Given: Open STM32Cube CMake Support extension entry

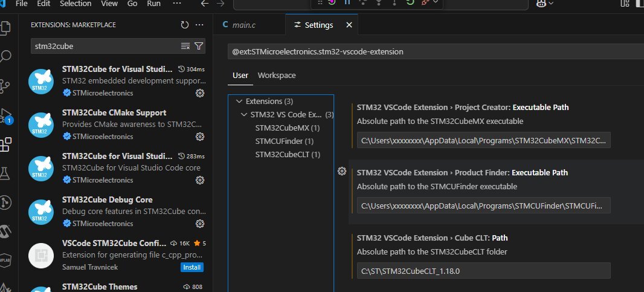Looking at the screenshot, I should (117, 124).
